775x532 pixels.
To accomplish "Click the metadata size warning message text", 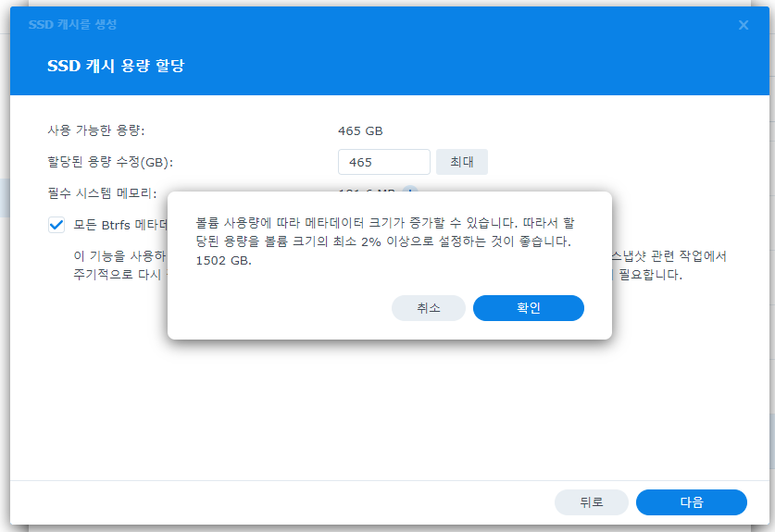I will pos(389,232).
